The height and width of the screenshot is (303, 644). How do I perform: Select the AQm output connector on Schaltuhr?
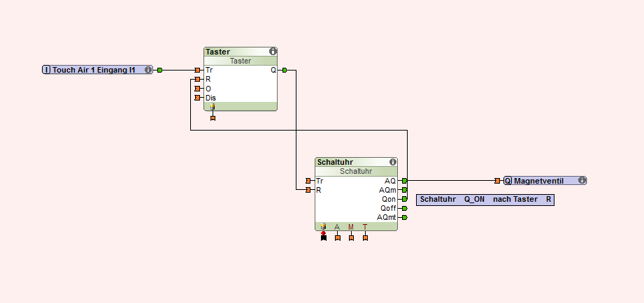point(405,190)
